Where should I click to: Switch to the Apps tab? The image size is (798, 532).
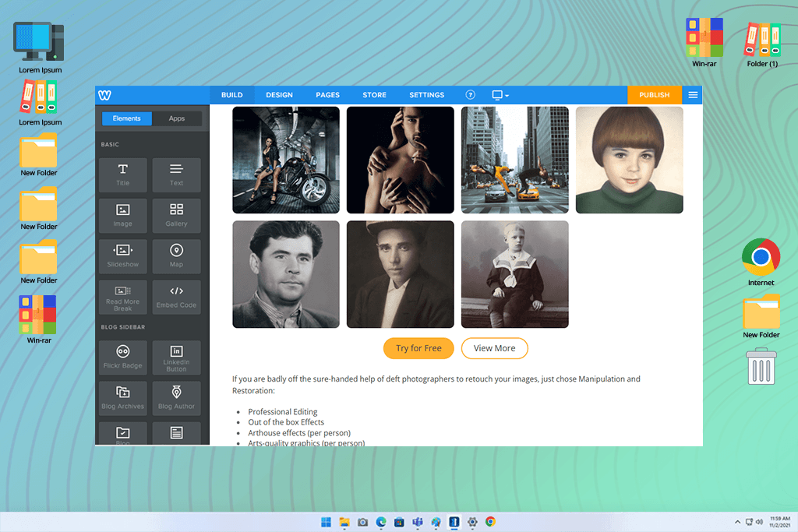(x=177, y=118)
